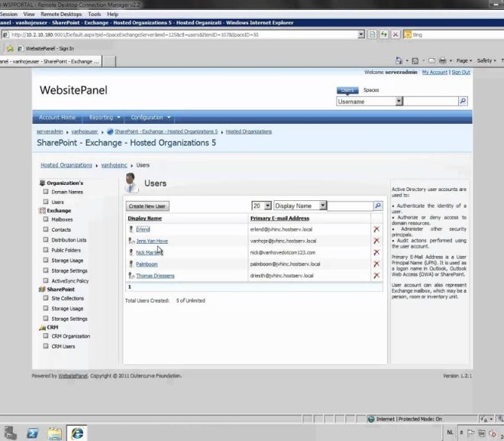
Task: Click the Favorites star icon
Action: [10, 48]
